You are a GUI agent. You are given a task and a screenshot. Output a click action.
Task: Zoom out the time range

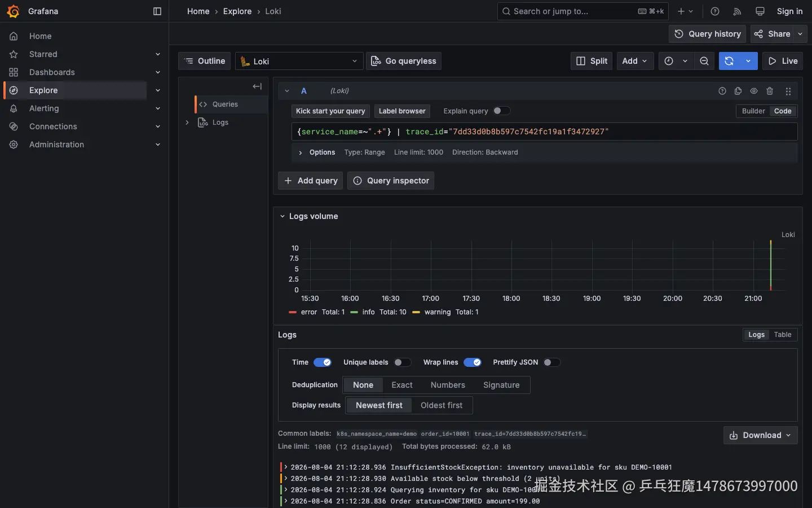(704, 61)
